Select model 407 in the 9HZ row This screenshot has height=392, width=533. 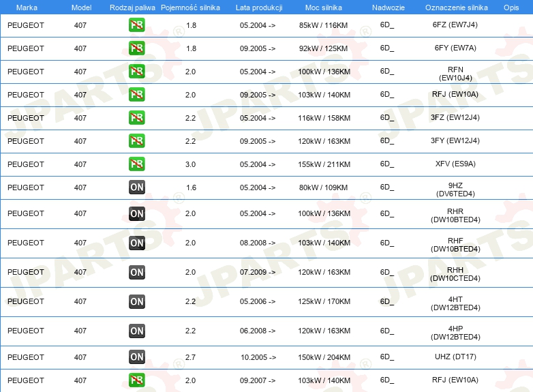(80, 187)
